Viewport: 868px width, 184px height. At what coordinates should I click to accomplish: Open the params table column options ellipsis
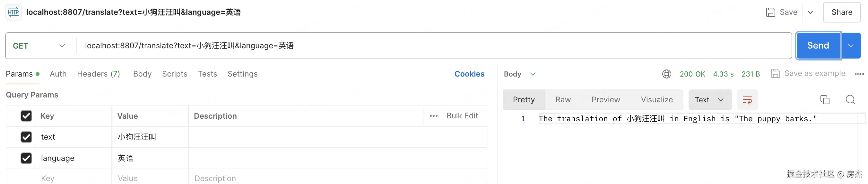[x=433, y=116]
